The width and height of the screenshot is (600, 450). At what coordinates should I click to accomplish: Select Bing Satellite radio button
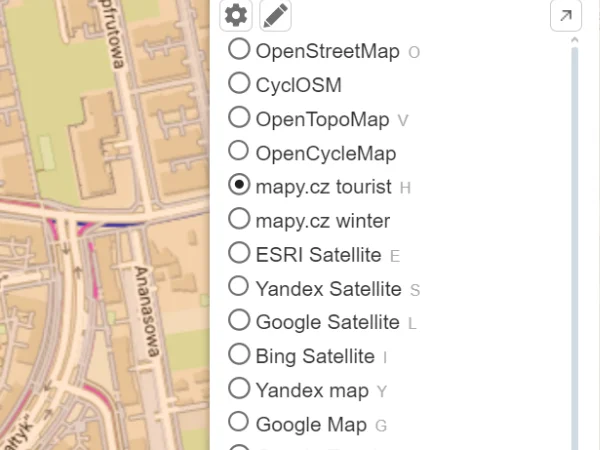pos(239,354)
